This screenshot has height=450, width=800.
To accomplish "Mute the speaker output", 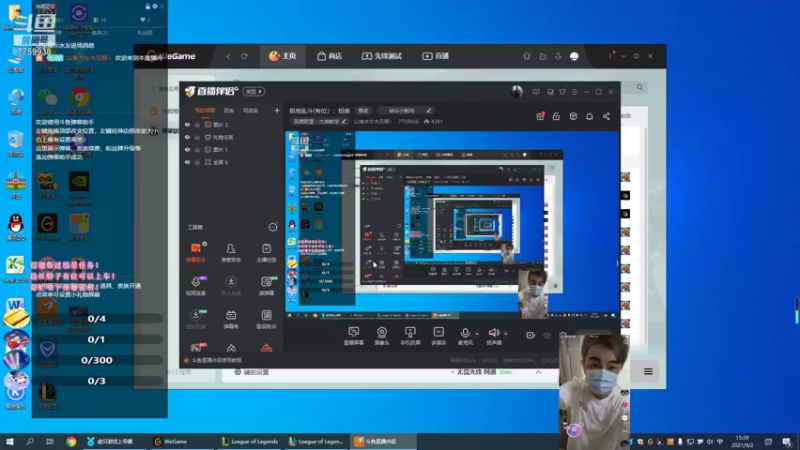I will [x=494, y=336].
